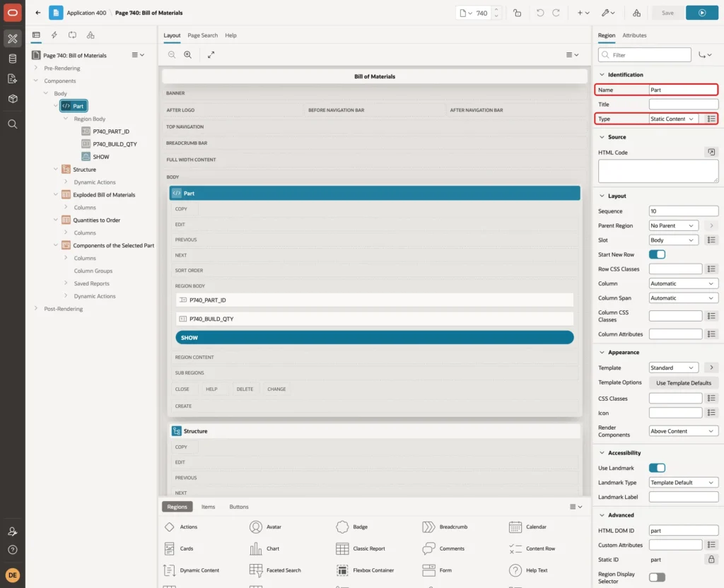Click the Save button
This screenshot has width=724, height=588.
667,13
